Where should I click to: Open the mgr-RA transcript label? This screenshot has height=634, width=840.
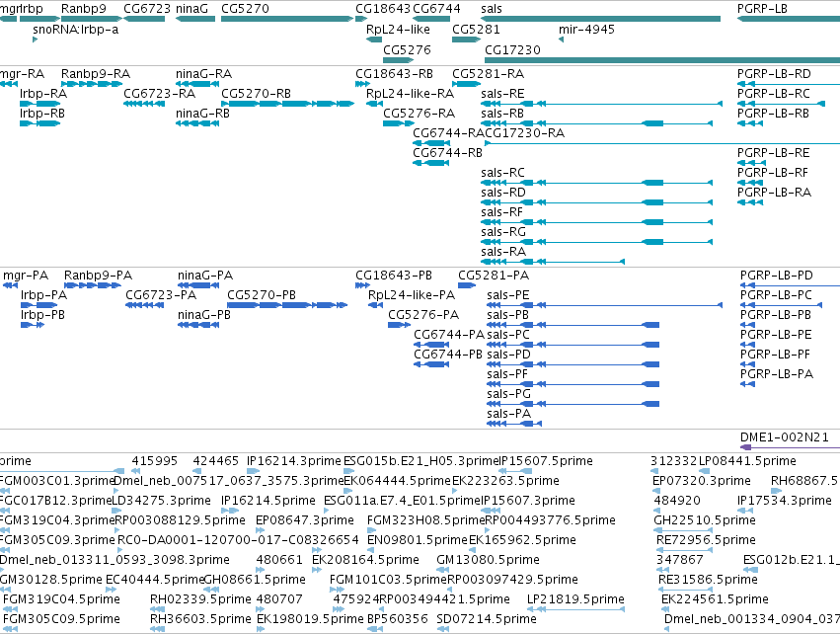tap(22, 73)
